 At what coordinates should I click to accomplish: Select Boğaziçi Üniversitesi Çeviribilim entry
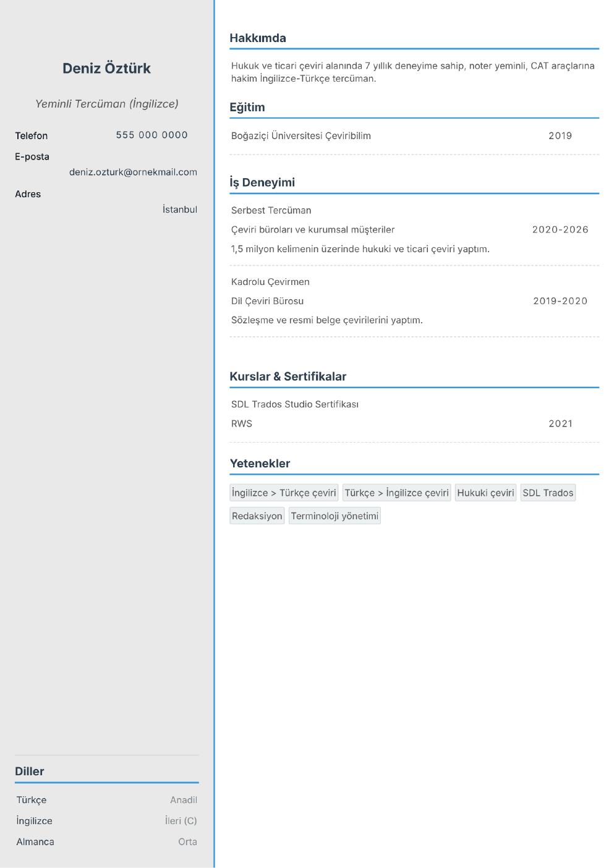(x=301, y=136)
